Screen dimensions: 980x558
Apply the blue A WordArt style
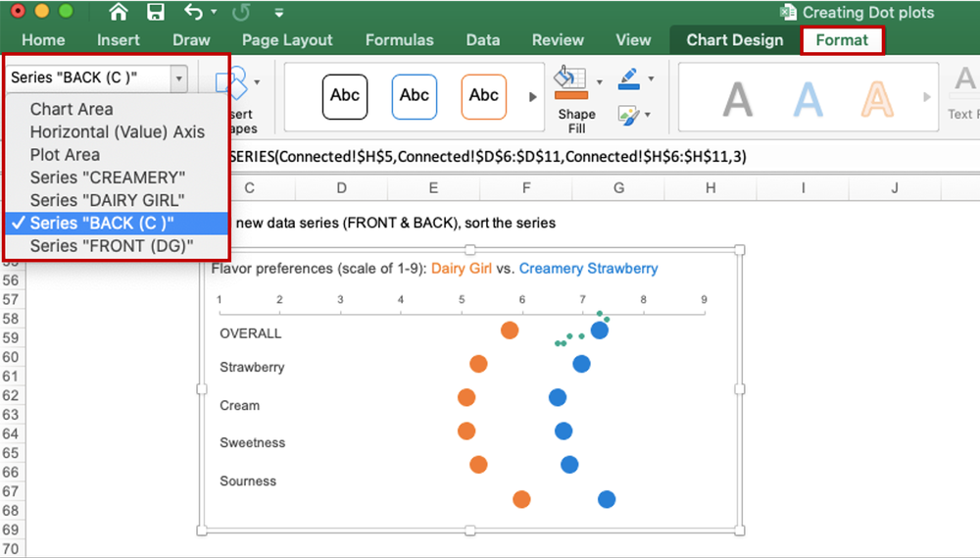(x=808, y=99)
